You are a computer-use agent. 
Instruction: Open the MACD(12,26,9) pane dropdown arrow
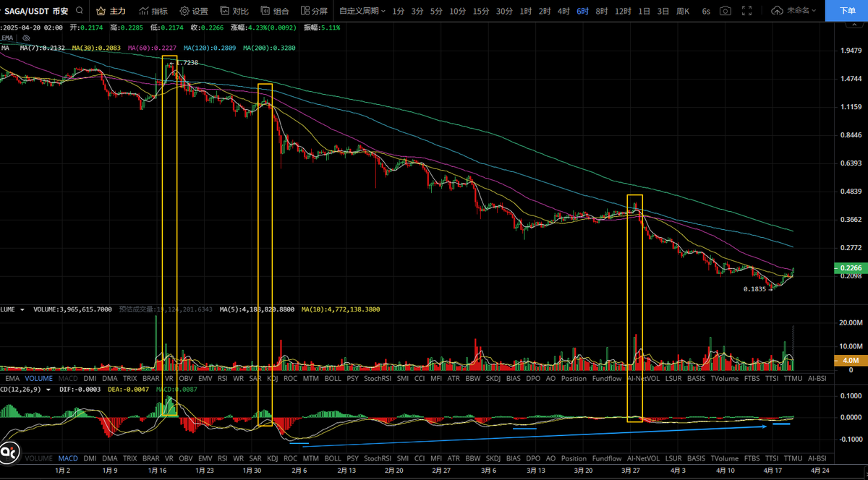coord(48,389)
